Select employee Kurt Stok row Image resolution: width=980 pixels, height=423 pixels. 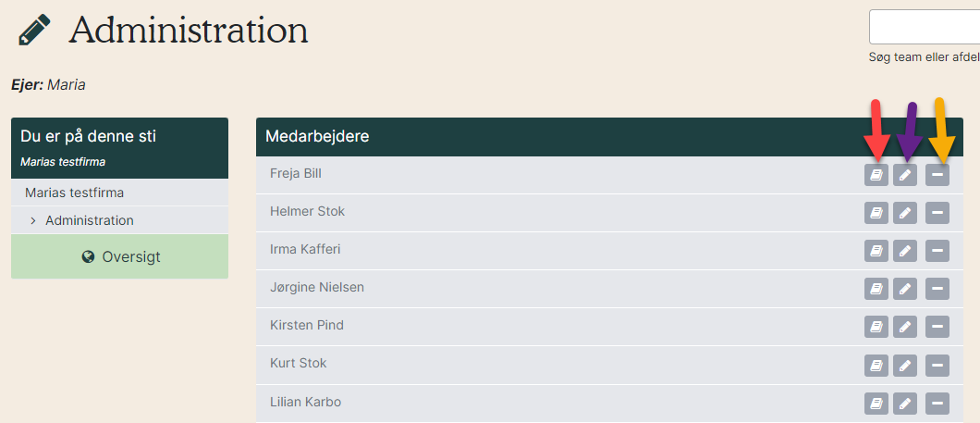[x=609, y=366]
